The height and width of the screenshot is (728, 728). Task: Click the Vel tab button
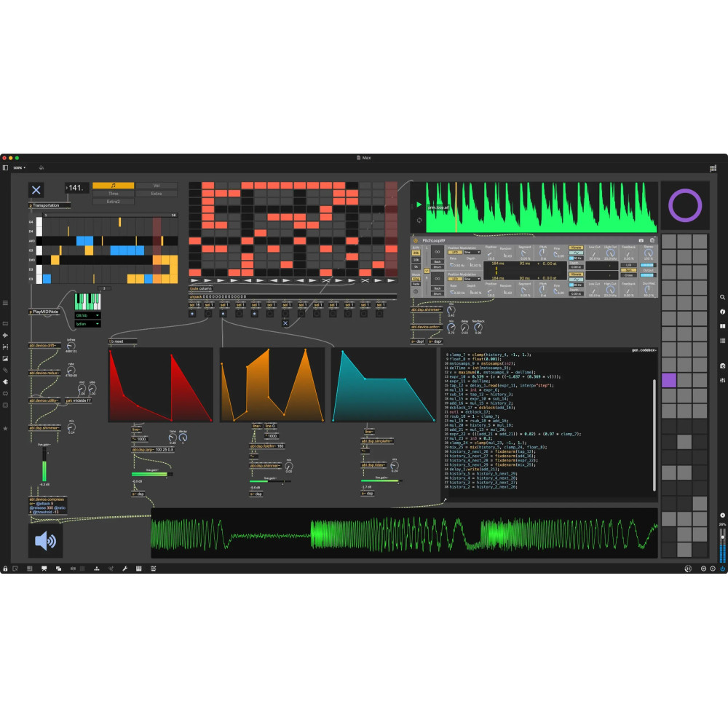click(157, 186)
